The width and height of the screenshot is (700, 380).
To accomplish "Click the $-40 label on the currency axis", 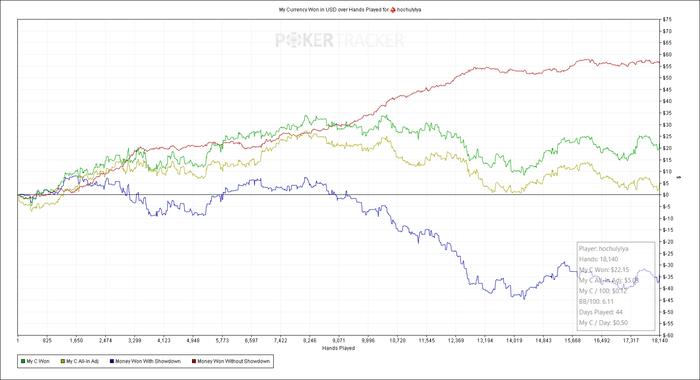I will pos(668,288).
